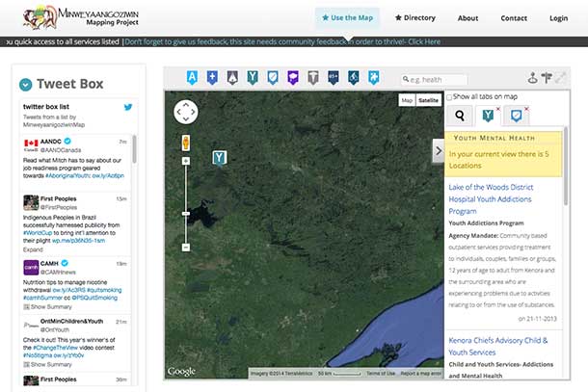Enable Show all tabs on map

tap(449, 96)
